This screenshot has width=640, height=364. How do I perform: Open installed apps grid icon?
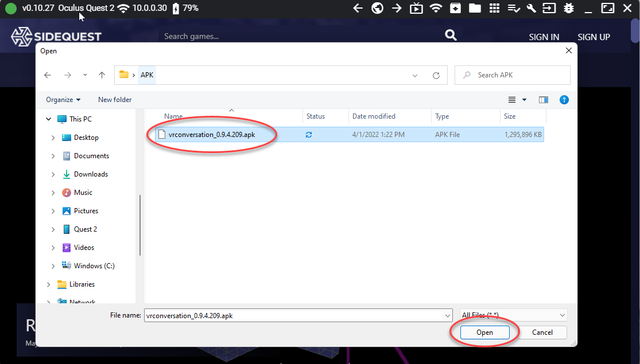(494, 8)
